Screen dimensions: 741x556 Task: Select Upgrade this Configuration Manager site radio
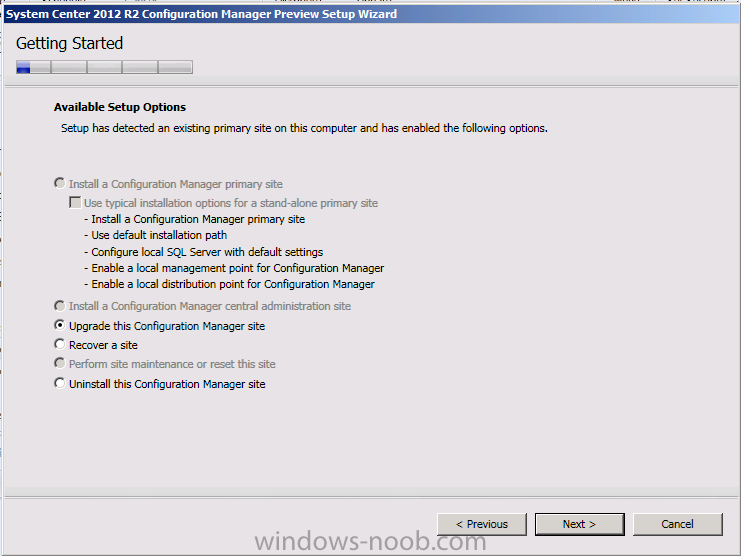60,325
